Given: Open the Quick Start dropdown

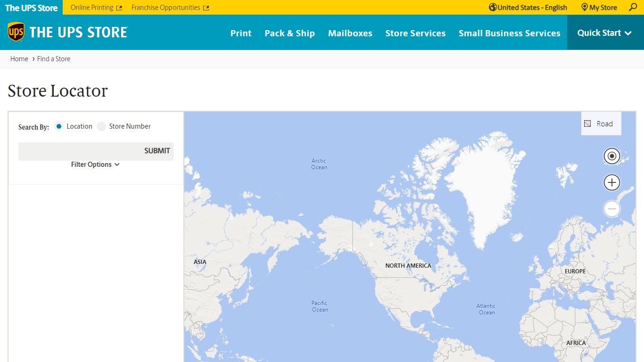Looking at the screenshot, I should point(605,33).
